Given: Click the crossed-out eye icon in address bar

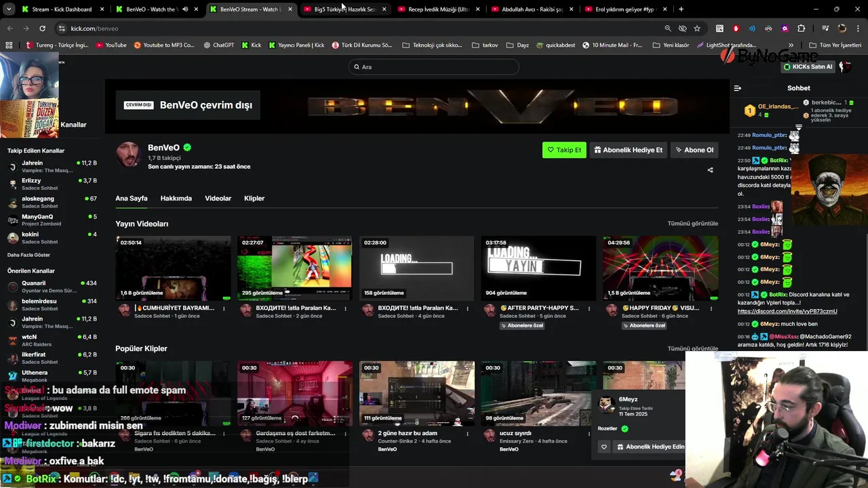Looking at the screenshot, I should coord(682,28).
